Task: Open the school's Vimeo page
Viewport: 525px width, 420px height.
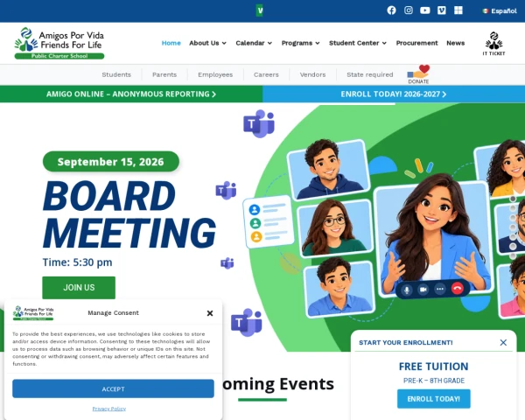Action: pos(442,10)
